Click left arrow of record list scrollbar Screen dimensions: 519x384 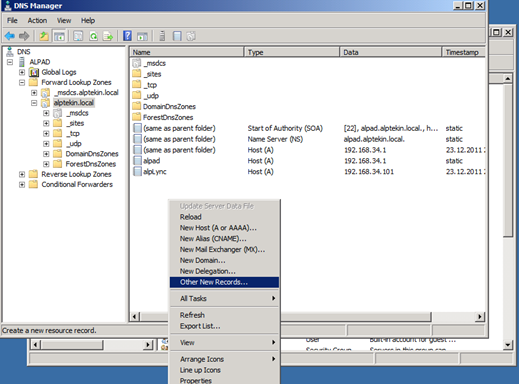135,316
